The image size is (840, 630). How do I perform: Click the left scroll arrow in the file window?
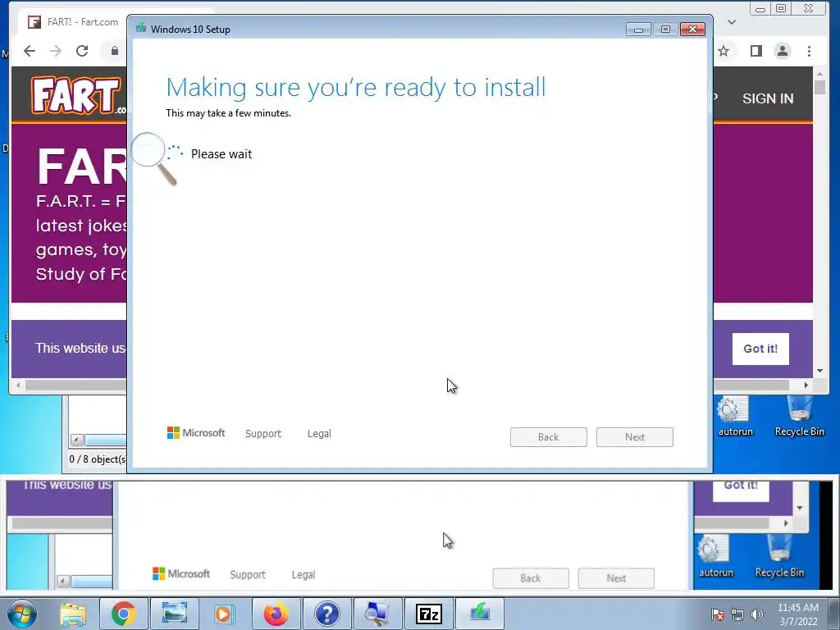click(x=76, y=441)
